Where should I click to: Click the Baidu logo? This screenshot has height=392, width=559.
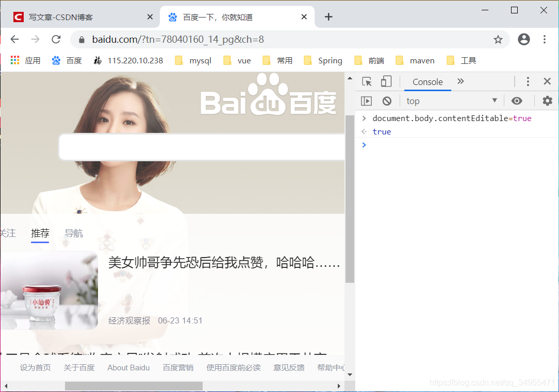268,94
